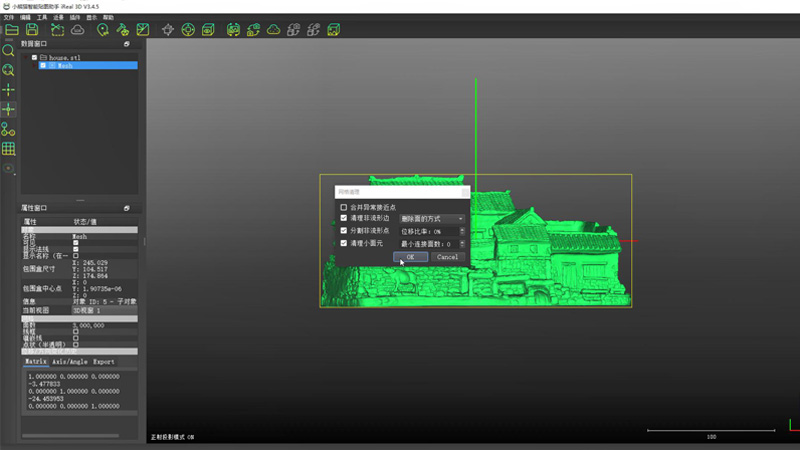The image size is (800, 450).
Task: Open the grid table tool in the left sidebar
Action: pos(8,148)
